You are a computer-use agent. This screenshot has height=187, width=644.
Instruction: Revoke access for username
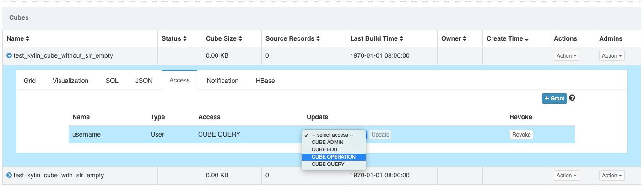pos(521,135)
